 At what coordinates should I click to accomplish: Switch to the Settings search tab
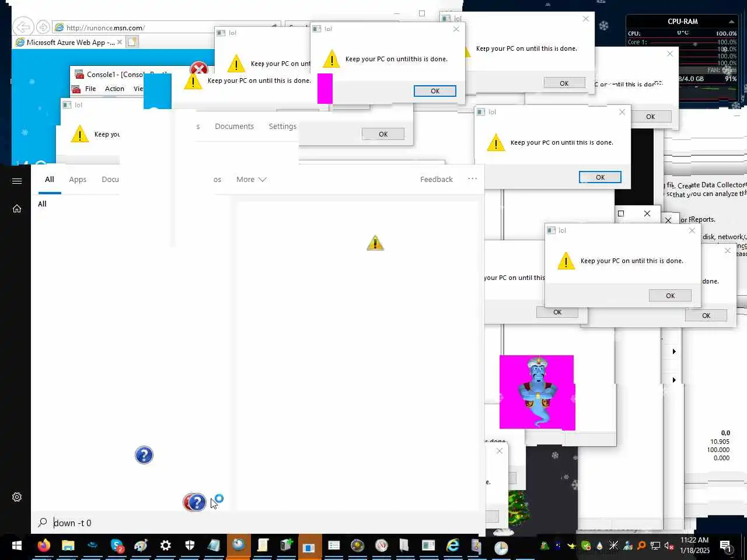282,126
